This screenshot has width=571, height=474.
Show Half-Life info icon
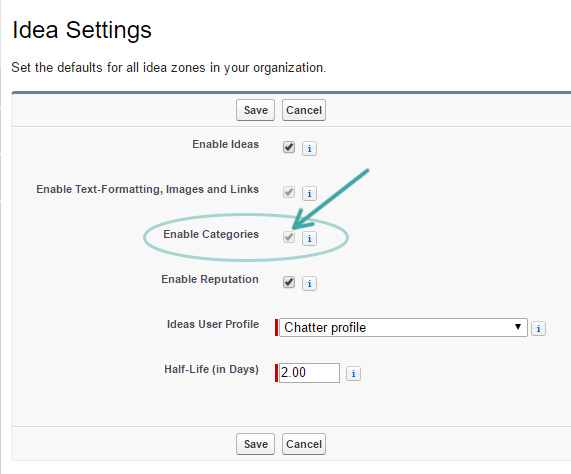coord(353,374)
